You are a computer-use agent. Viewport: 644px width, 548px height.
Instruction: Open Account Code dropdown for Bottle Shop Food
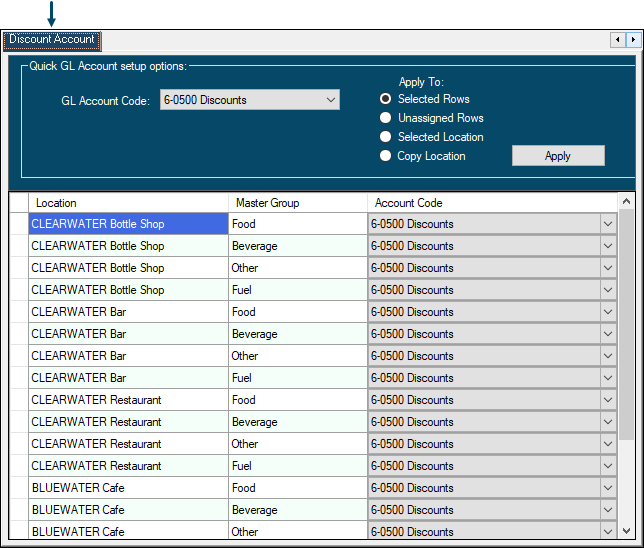pyautogui.click(x=607, y=224)
